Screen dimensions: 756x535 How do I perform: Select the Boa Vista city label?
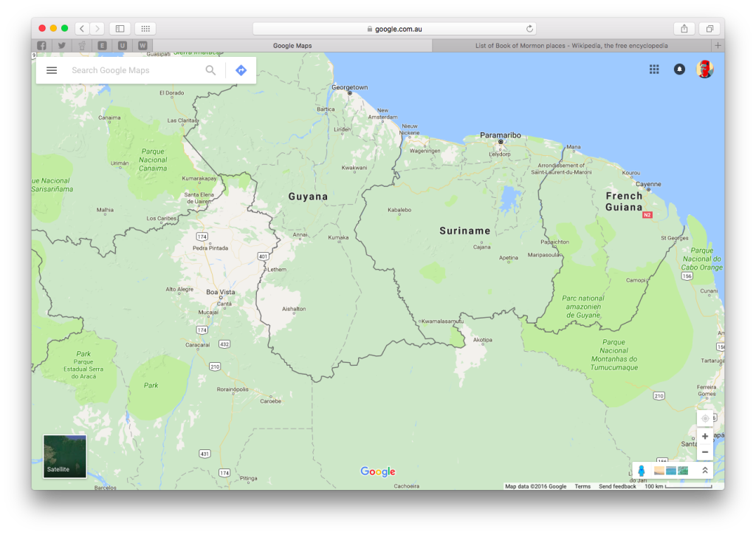pos(220,292)
